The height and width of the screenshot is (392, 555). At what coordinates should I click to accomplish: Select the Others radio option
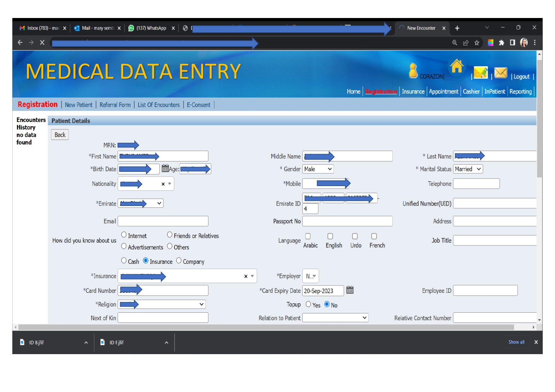(170, 246)
